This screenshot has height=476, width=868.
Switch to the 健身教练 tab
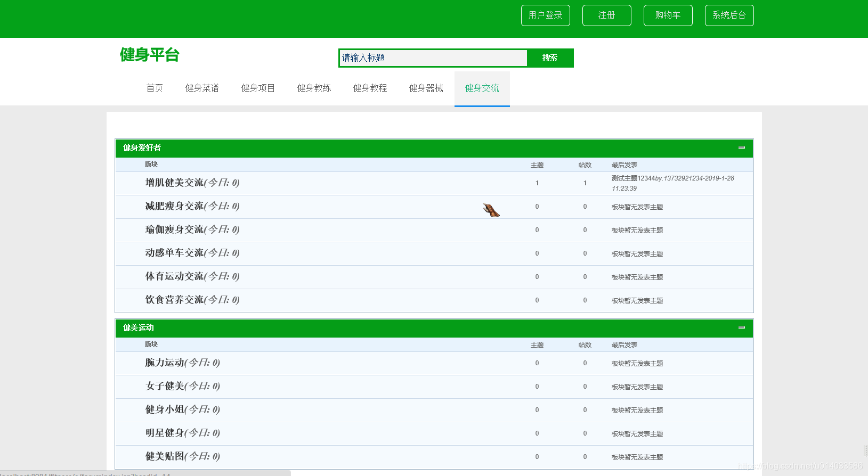point(314,88)
